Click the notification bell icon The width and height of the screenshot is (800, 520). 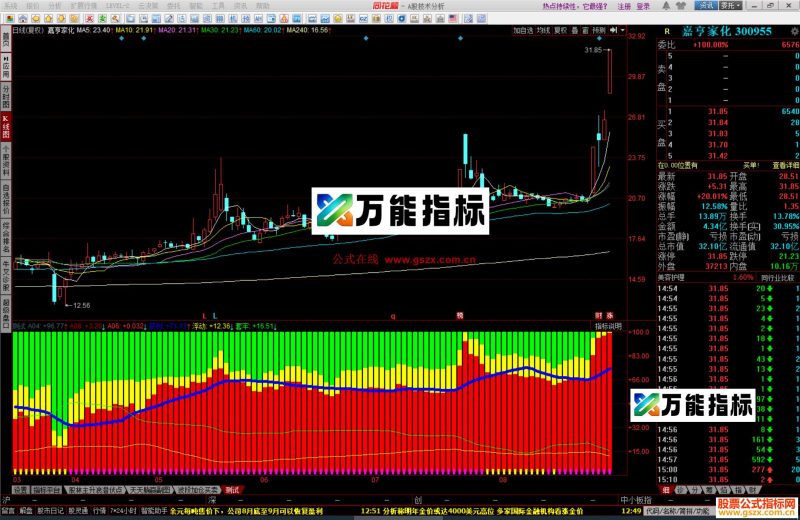[x=666, y=6]
